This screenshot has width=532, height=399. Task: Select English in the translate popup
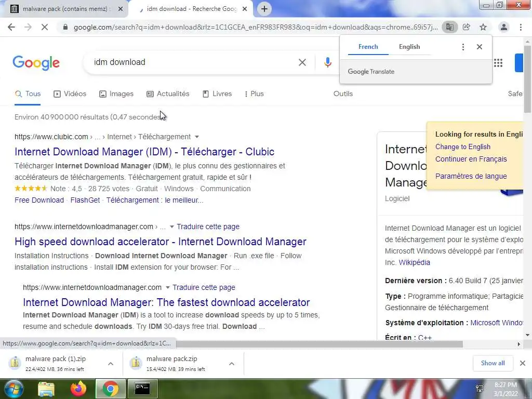pos(409,47)
